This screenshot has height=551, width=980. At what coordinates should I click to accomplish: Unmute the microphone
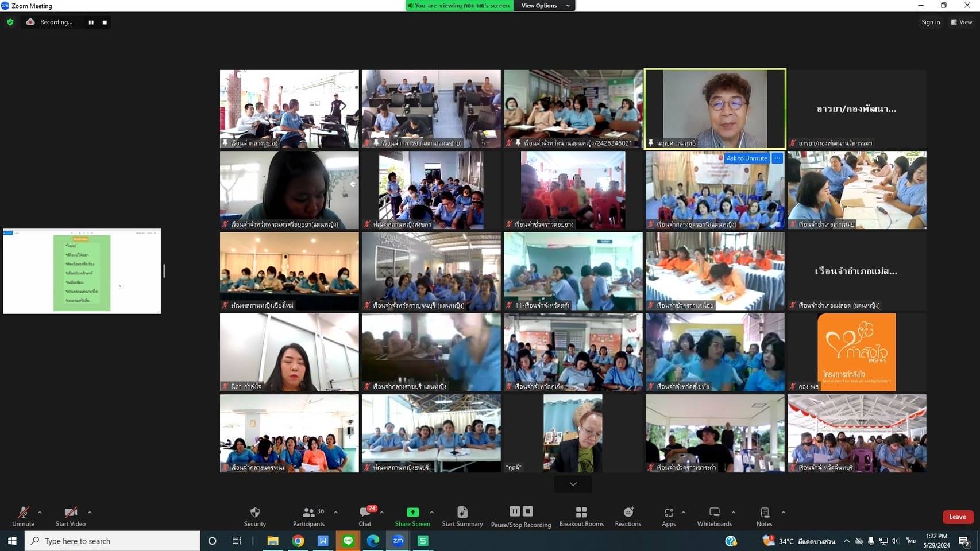click(x=23, y=513)
